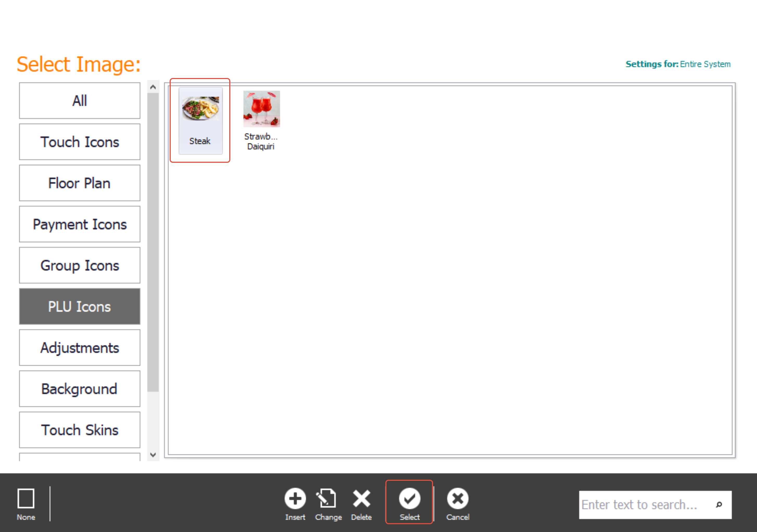Open the Adjustments category
The image size is (757, 532).
(79, 348)
